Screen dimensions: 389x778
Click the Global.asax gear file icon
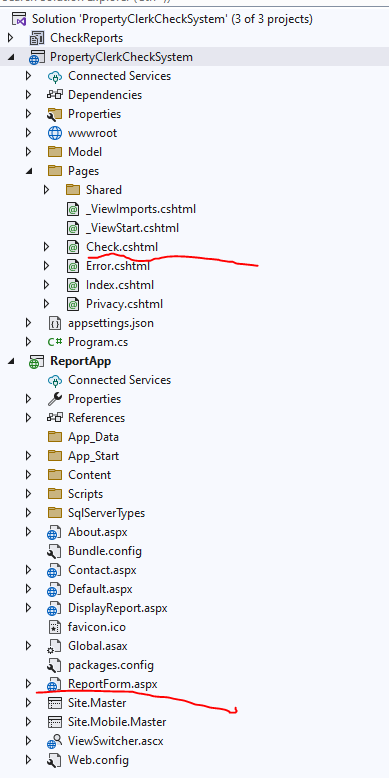pos(54,647)
